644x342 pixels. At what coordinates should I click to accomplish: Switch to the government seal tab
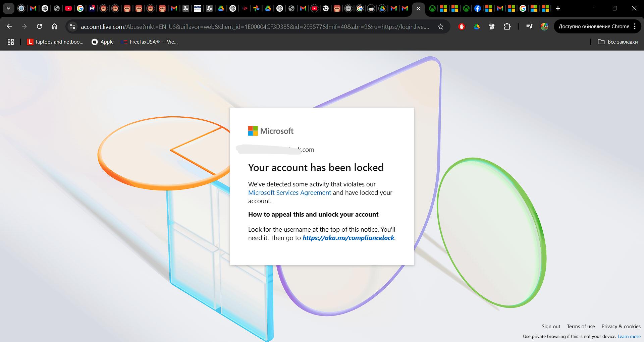(x=21, y=8)
